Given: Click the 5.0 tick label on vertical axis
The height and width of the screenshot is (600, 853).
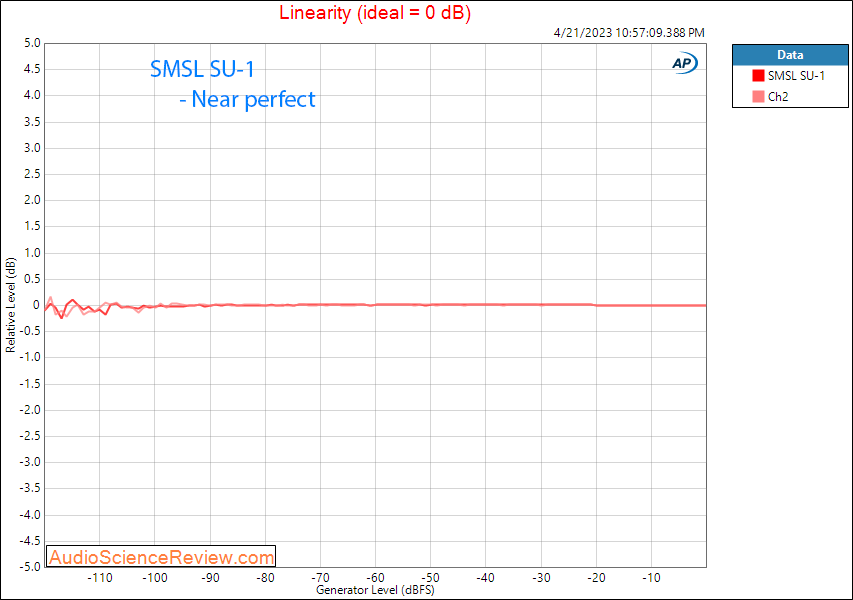Looking at the screenshot, I should coord(32,43).
